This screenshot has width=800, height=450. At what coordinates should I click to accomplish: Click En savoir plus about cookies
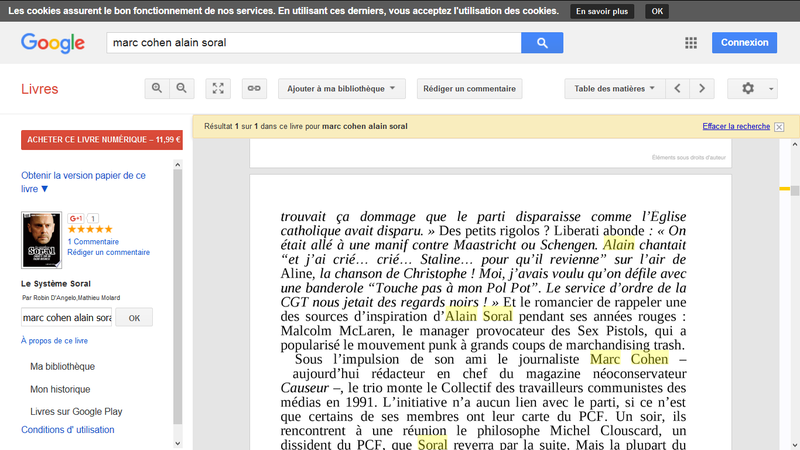(x=602, y=11)
